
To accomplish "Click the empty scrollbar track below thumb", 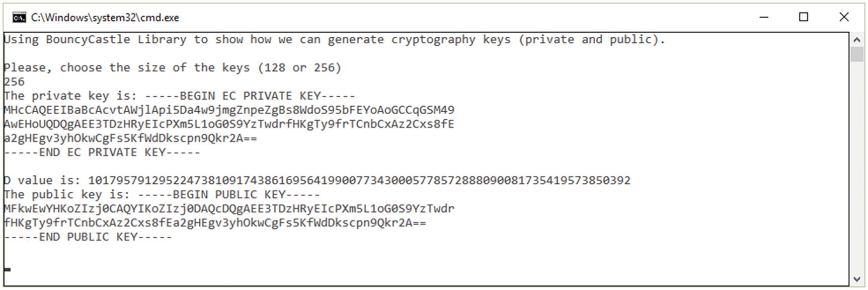I will coord(857,167).
